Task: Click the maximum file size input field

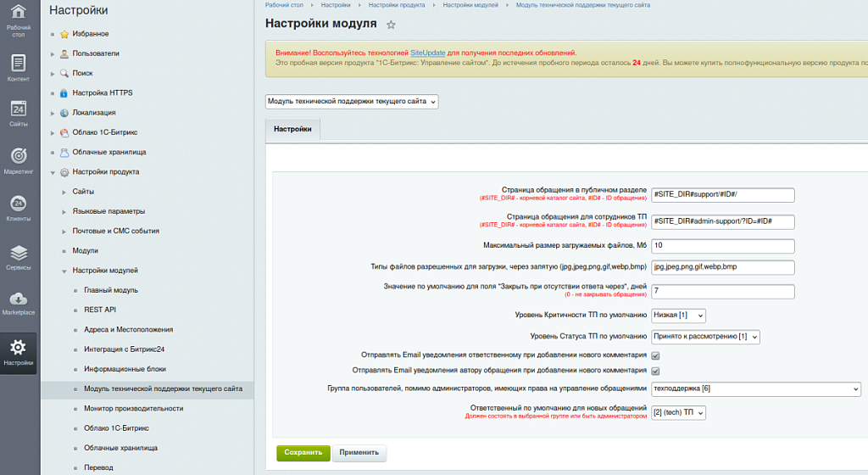Action: 722,246
